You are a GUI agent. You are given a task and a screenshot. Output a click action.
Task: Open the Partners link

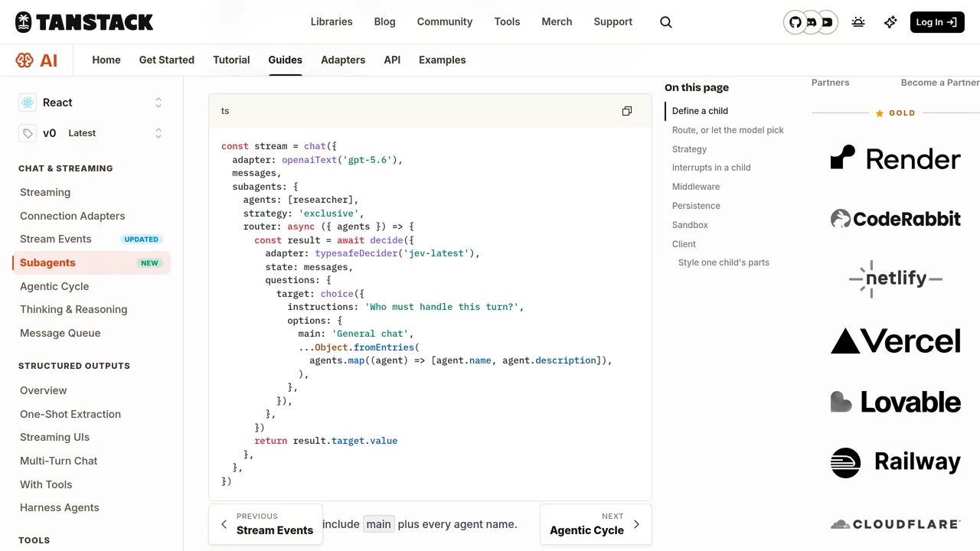click(830, 83)
